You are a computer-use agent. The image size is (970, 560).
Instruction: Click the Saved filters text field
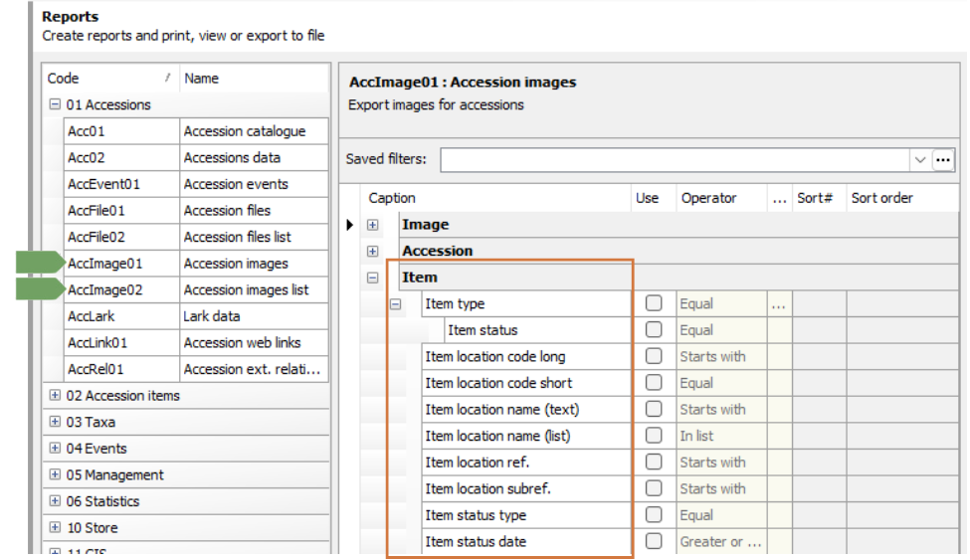(x=675, y=160)
